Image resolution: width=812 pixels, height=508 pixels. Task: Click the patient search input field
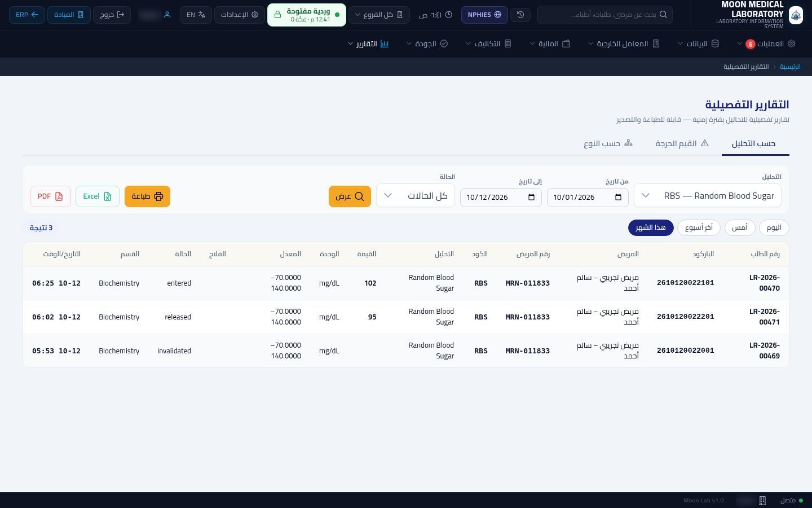[605, 15]
